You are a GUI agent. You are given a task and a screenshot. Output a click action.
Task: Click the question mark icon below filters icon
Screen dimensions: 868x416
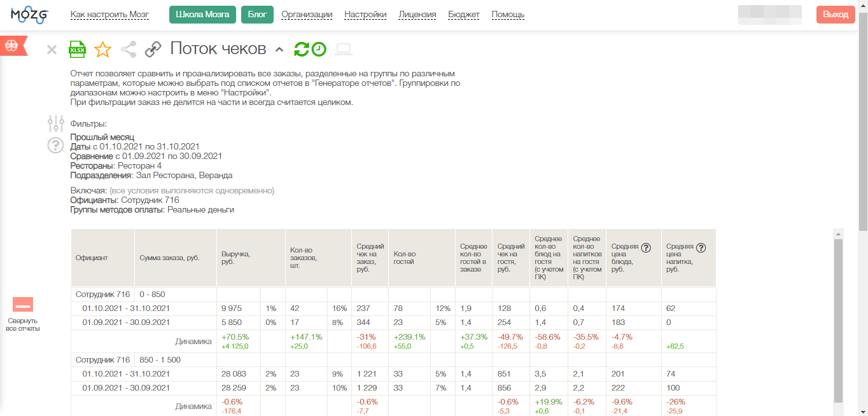click(x=56, y=145)
